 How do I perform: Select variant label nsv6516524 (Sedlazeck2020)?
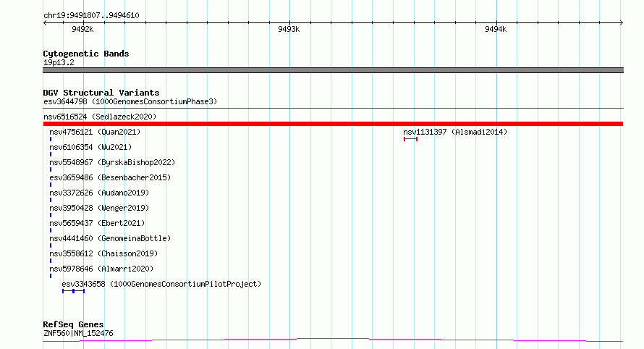[x=100, y=117]
